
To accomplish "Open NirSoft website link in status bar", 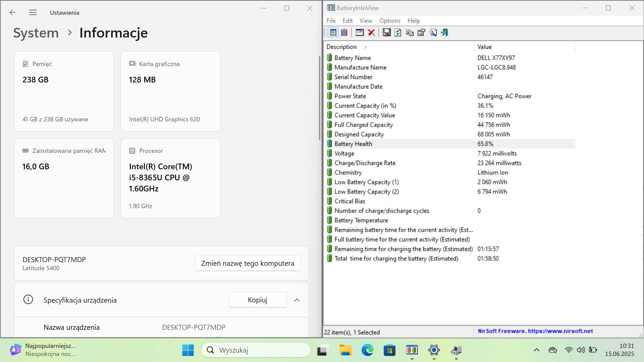I will pyautogui.click(x=535, y=331).
